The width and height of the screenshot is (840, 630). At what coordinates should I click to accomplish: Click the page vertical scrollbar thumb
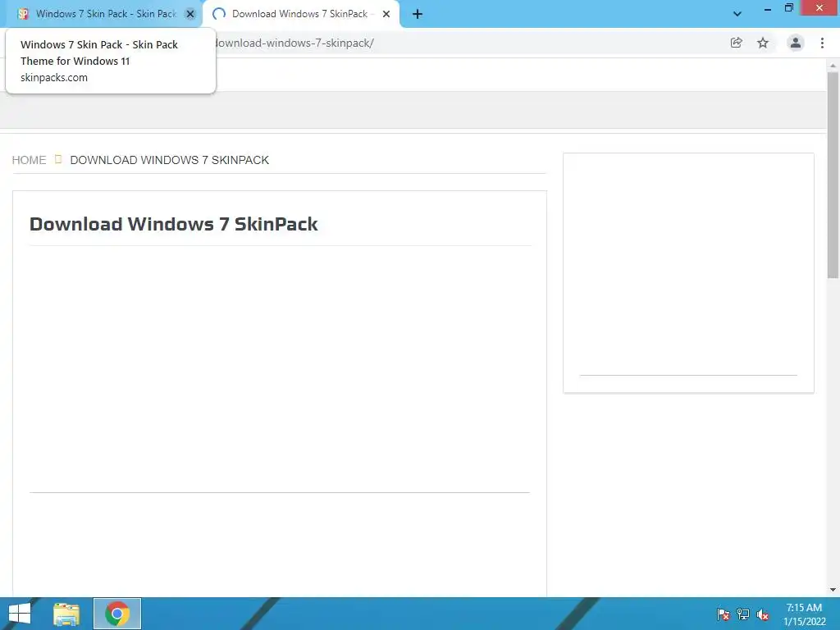click(833, 175)
